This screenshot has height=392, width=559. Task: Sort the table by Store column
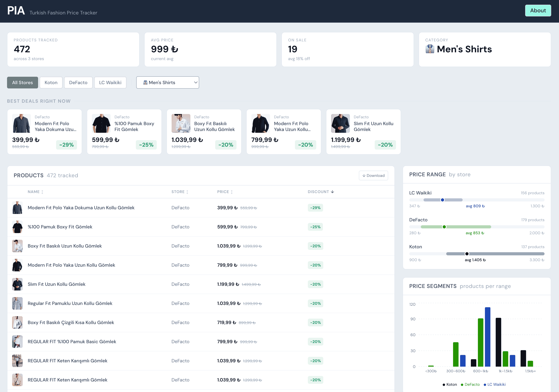point(180,192)
